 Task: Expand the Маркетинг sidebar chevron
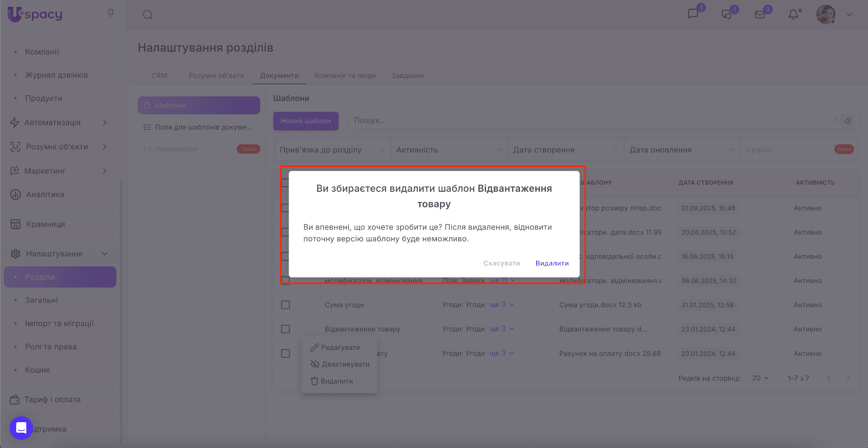click(x=105, y=171)
